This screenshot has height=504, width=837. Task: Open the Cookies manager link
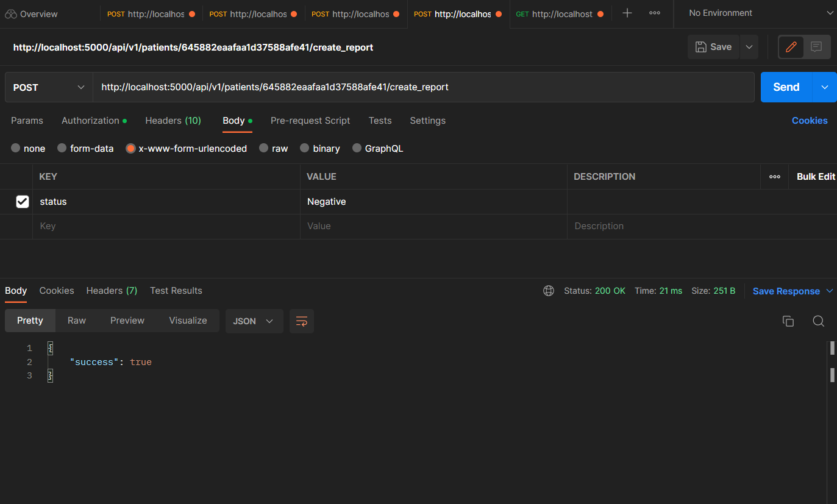[x=809, y=120]
